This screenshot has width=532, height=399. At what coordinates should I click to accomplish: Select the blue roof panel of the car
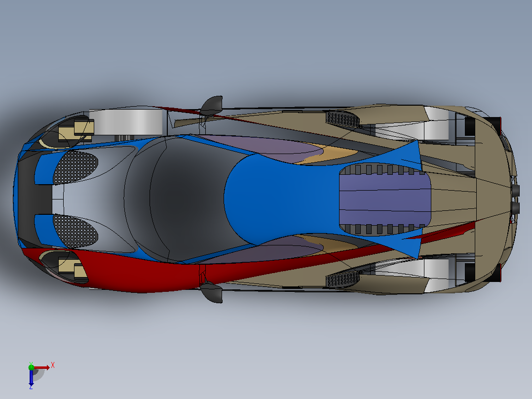click(x=282, y=199)
